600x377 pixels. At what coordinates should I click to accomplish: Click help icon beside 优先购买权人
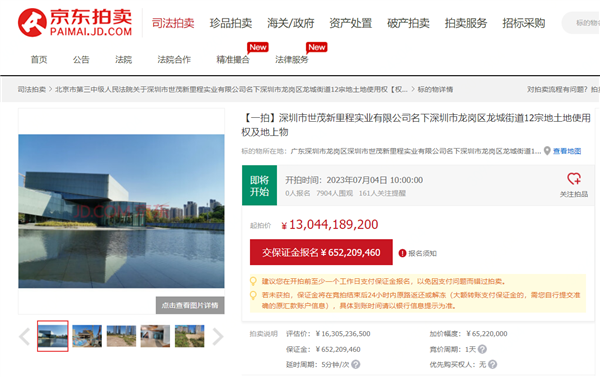click(x=492, y=364)
